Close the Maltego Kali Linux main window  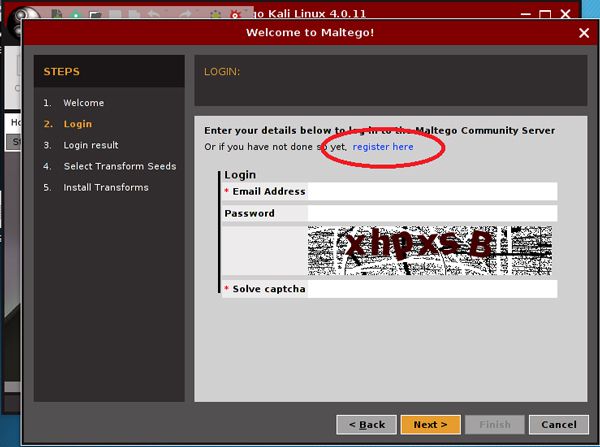tap(565, 15)
